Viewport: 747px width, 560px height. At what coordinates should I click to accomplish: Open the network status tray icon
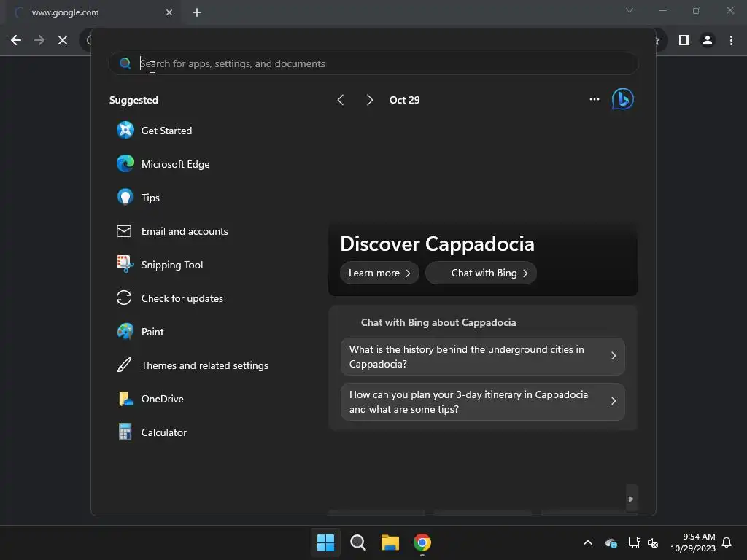click(634, 542)
